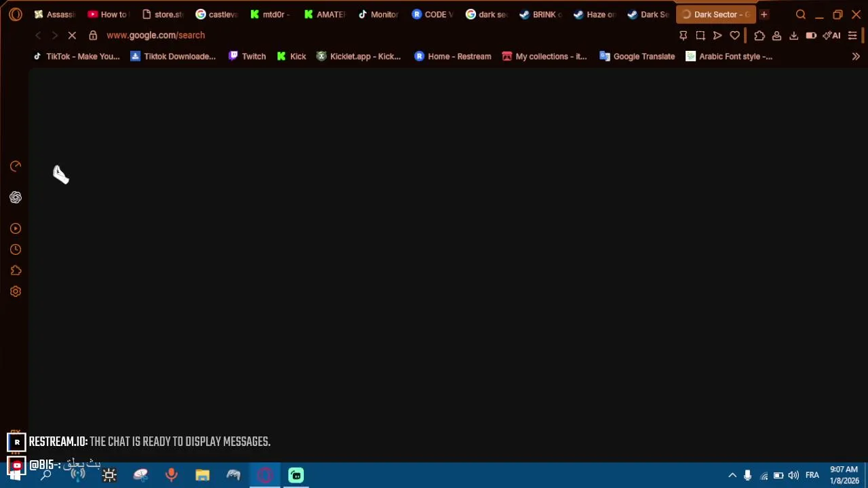This screenshot has width=868, height=488.
Task: Select the loading Dark Sector - G tab
Action: [x=715, y=14]
